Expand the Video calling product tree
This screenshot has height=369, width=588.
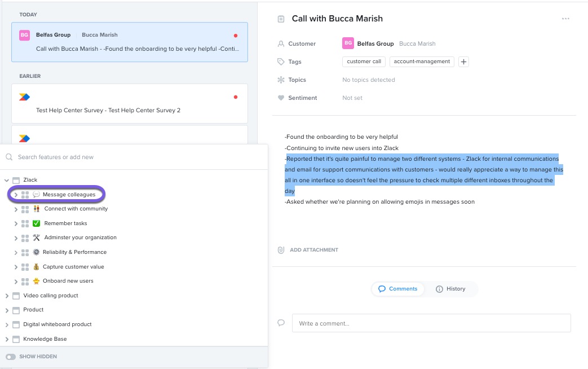click(7, 296)
